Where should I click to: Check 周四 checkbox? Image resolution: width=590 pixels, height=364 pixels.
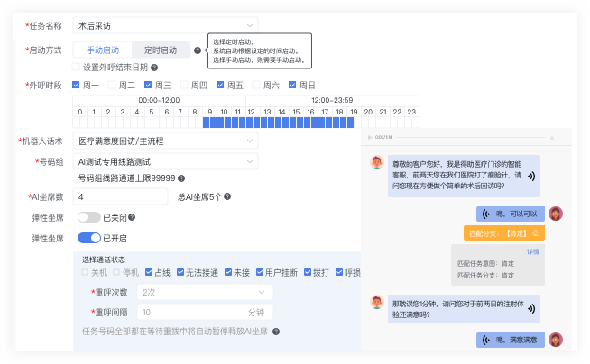[x=184, y=85]
